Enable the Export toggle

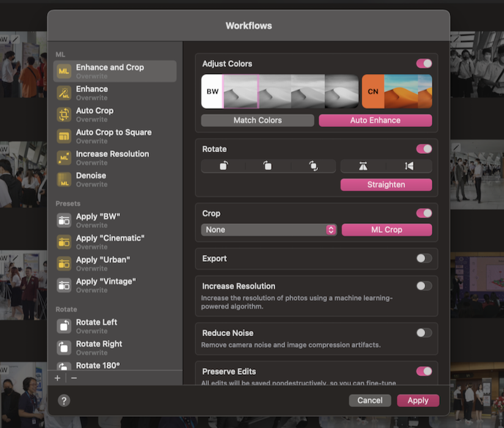(x=424, y=259)
